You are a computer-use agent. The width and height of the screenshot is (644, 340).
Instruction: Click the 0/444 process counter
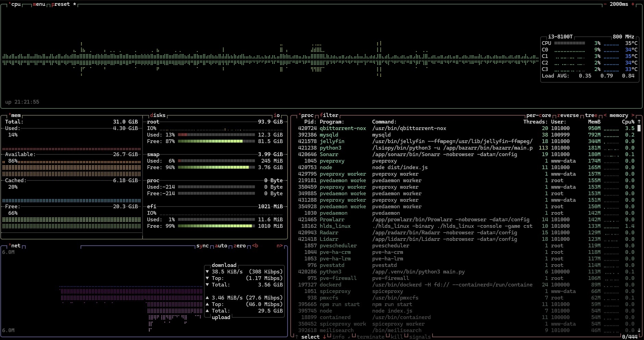coord(630,337)
